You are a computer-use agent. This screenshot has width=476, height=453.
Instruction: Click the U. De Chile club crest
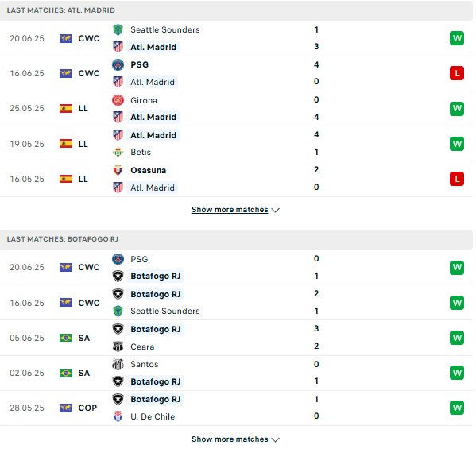118,416
